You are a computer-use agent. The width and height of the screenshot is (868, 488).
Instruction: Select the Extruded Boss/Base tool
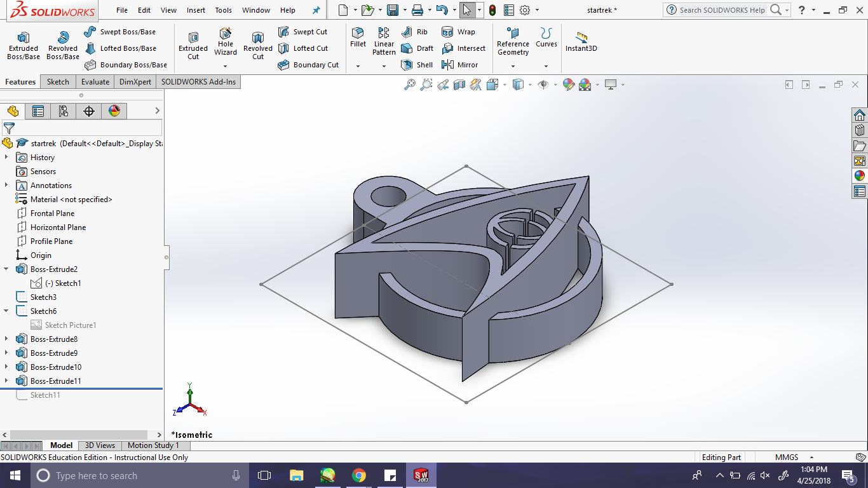pos(23,46)
